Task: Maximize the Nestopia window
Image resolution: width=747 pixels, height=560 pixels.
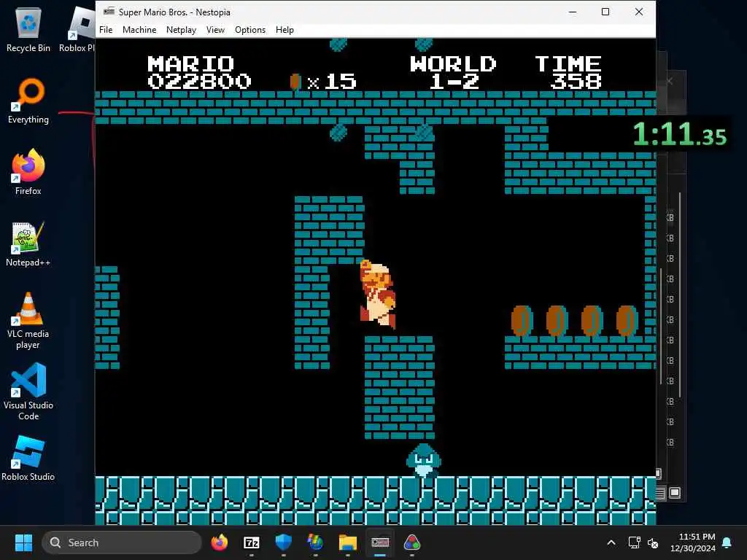Action: click(x=605, y=12)
